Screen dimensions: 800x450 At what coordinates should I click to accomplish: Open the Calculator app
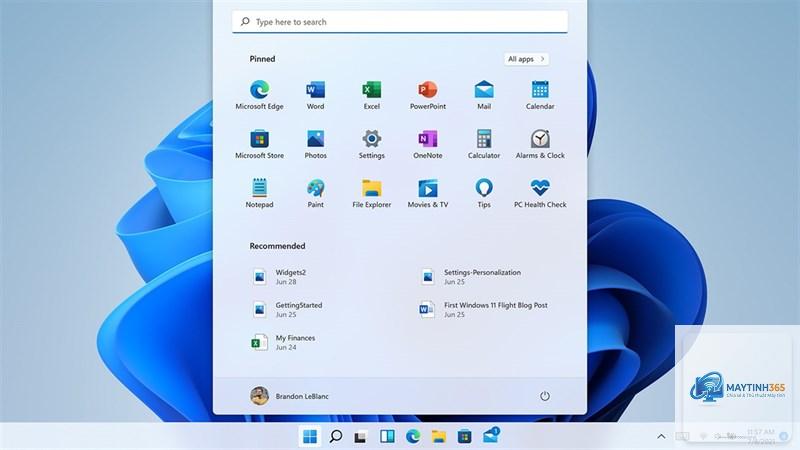(484, 144)
